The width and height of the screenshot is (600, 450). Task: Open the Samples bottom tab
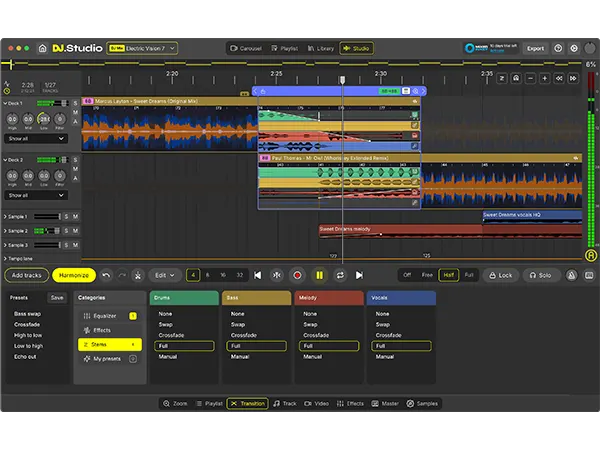click(422, 403)
